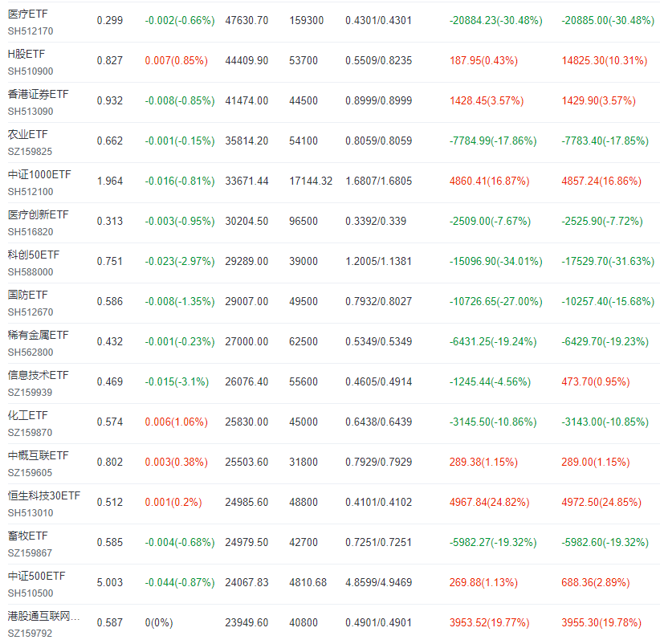
Task: Select 港股通互联网 ETF name
Action: pos(43,616)
